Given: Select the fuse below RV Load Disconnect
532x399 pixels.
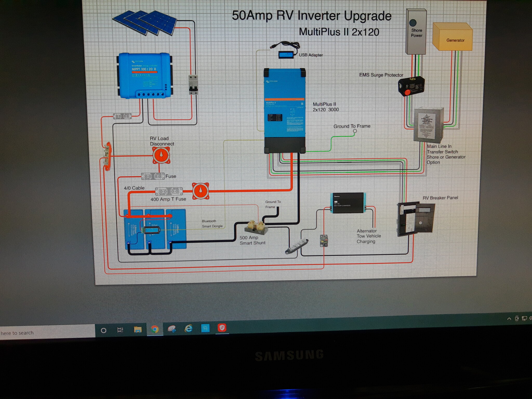Looking at the screenshot, I should tap(153, 176).
